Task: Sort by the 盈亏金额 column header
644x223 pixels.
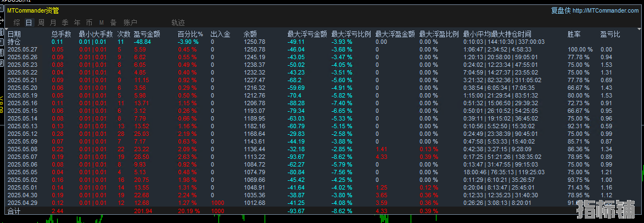Action: 147,34
